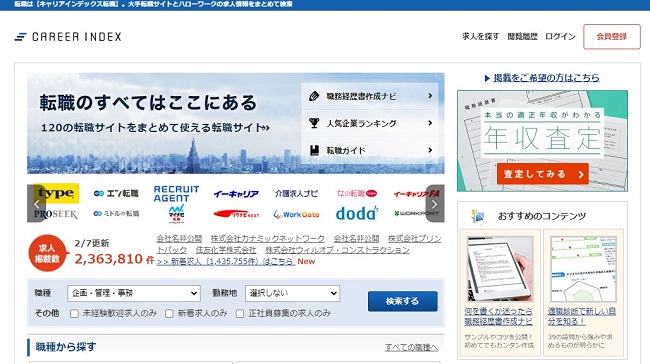The height and width of the screenshot is (364, 650).
Task: Show previous partner logos with left arrow
Action: (36, 204)
